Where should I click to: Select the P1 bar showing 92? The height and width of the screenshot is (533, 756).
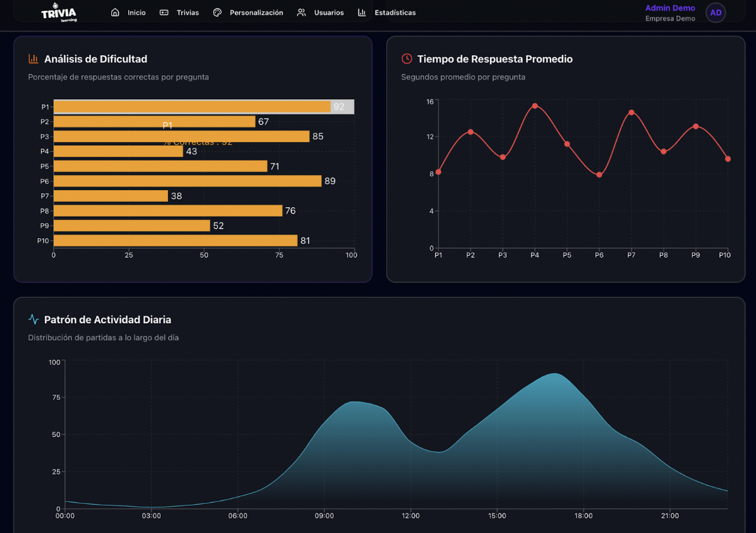(x=192, y=107)
